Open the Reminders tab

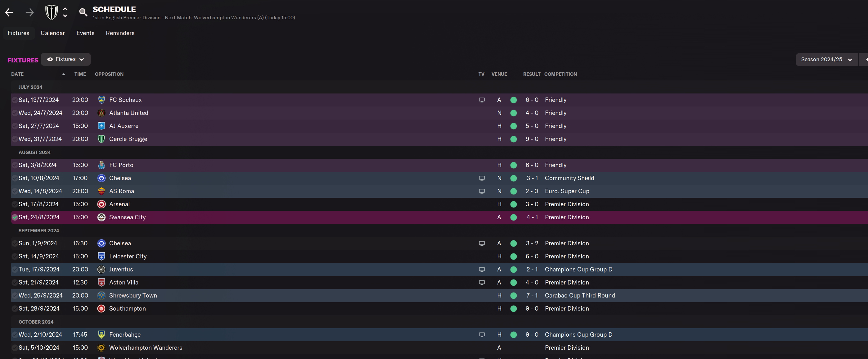(x=120, y=33)
